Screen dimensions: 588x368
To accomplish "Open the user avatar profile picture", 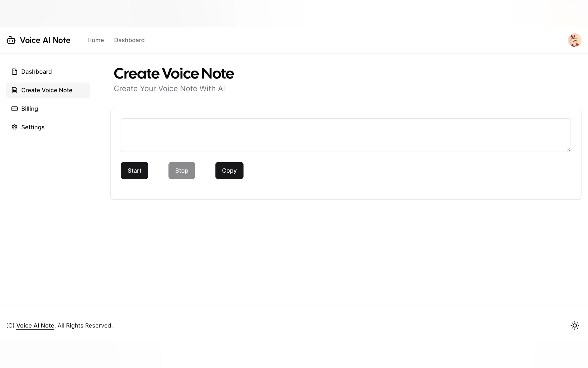I will pyautogui.click(x=574, y=40).
